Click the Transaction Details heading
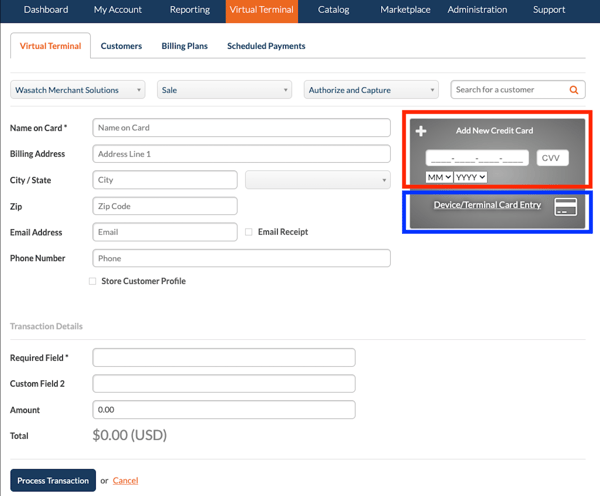The height and width of the screenshot is (496, 600). coord(46,326)
